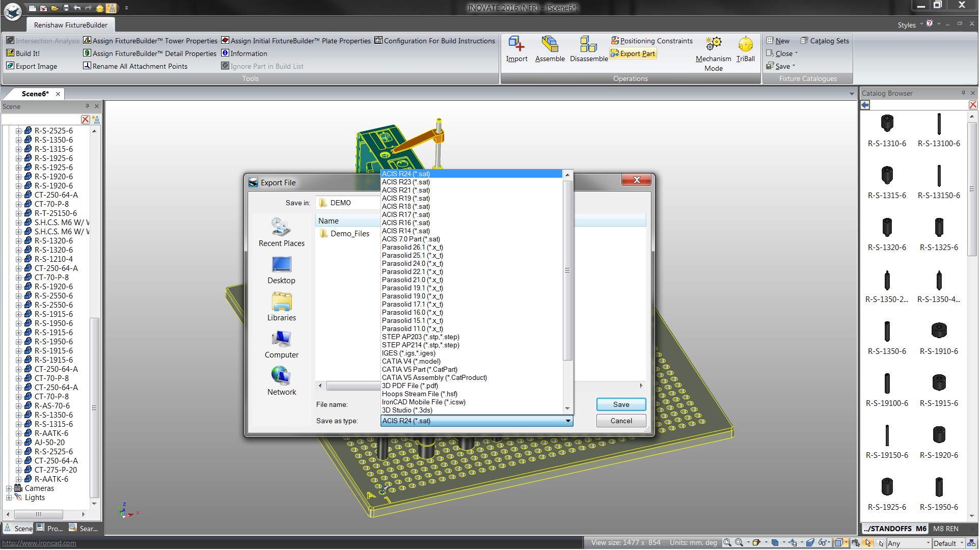Expand the Lights tree node
The height and width of the screenshot is (550, 980).
[9, 498]
